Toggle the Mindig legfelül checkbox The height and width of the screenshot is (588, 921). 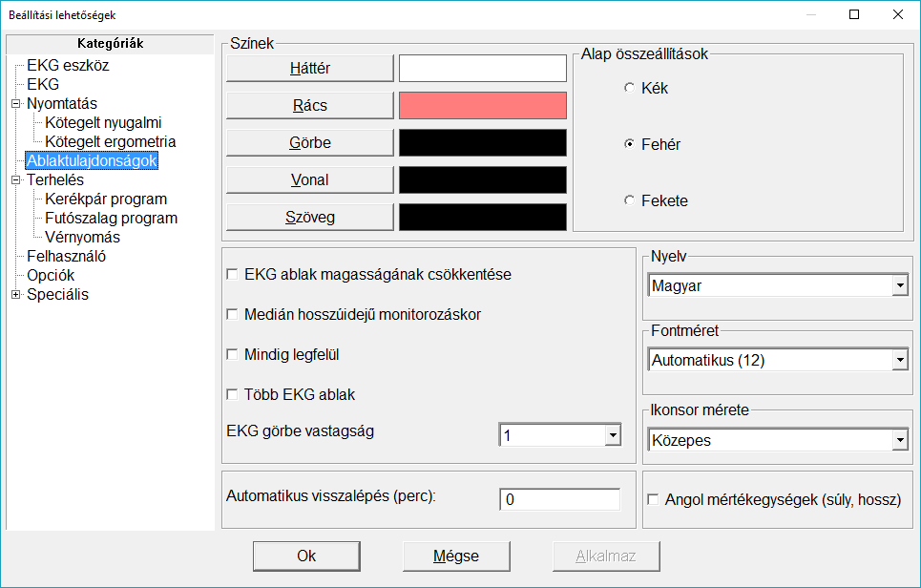233,354
